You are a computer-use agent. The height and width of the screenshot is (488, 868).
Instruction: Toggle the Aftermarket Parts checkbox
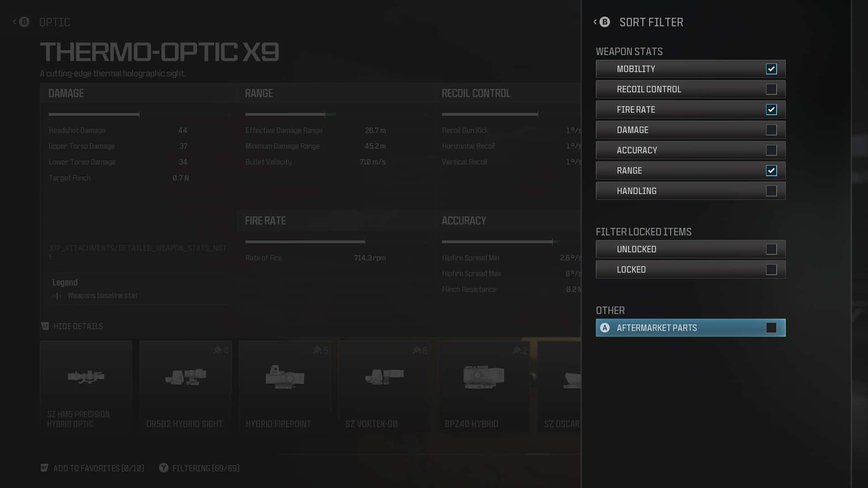click(771, 328)
